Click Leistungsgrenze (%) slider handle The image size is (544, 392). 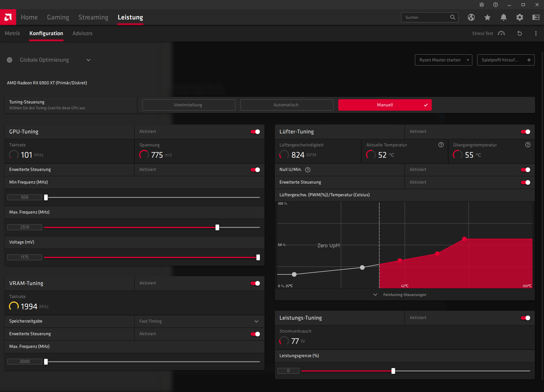pos(393,371)
